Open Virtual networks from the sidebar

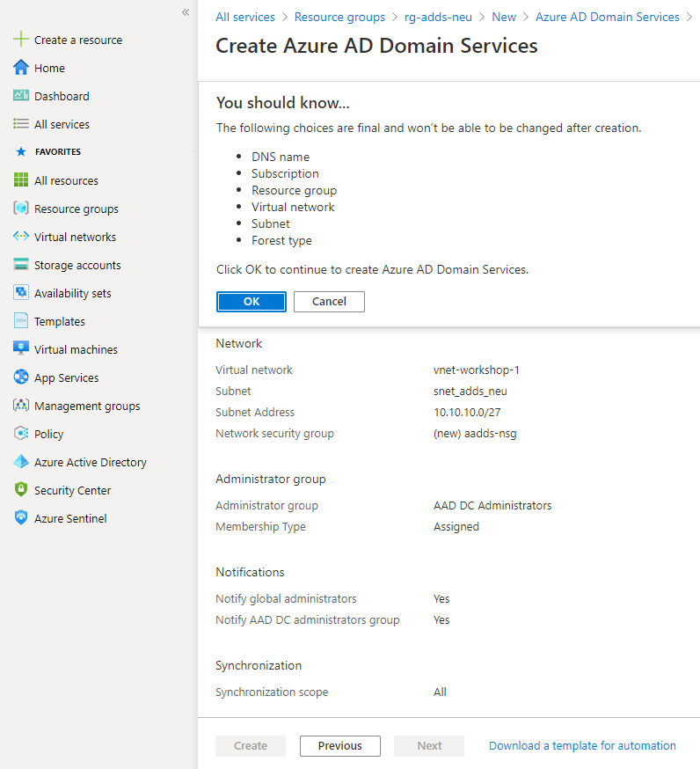tap(19, 237)
